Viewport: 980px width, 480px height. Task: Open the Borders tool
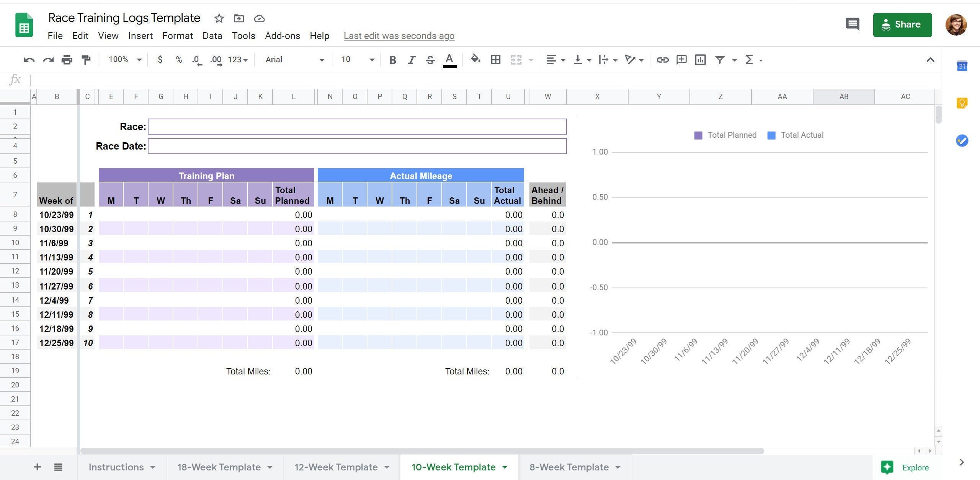[x=495, y=60]
